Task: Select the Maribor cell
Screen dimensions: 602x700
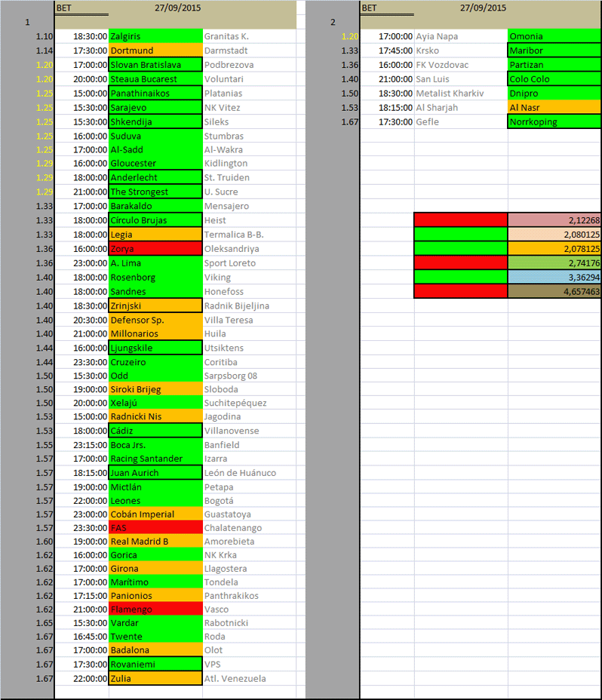Action: tap(554, 51)
